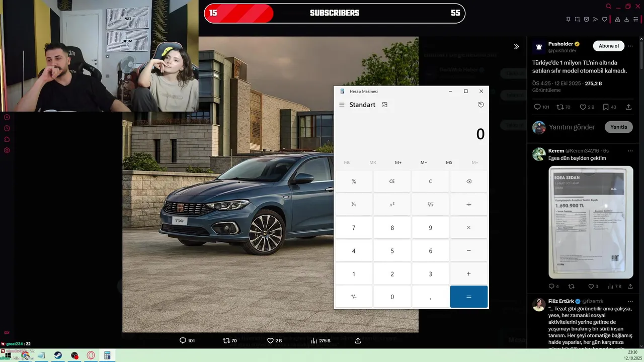Image resolution: width=644 pixels, height=362 pixels.
Task: Click the minus key in Calculator
Action: (469, 251)
